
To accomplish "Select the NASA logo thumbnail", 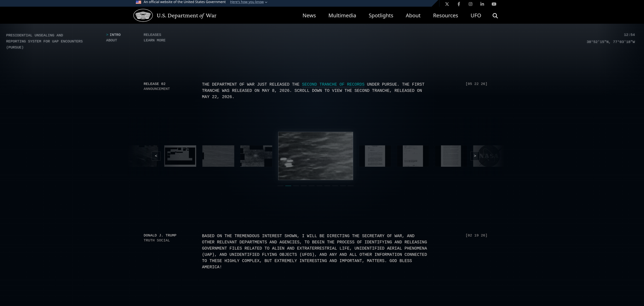I will coord(489,156).
